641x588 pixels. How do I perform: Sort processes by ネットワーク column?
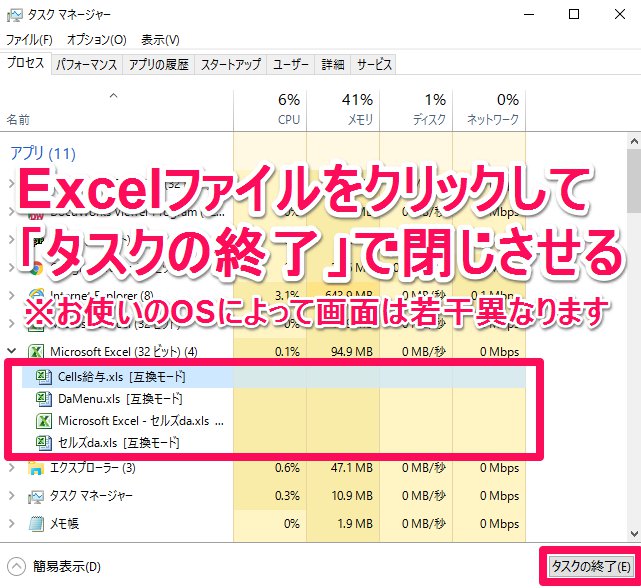point(489,111)
